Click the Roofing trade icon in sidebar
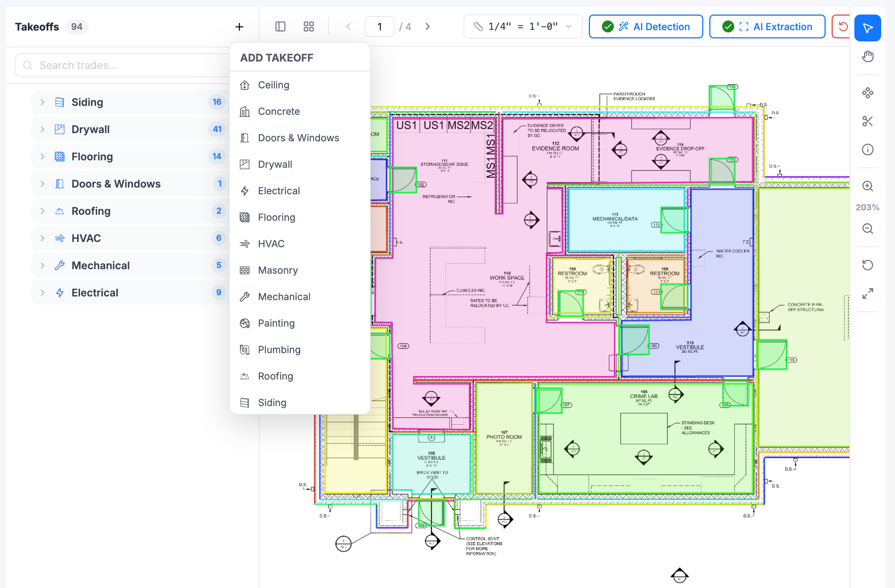The image size is (895, 588). pyautogui.click(x=59, y=211)
